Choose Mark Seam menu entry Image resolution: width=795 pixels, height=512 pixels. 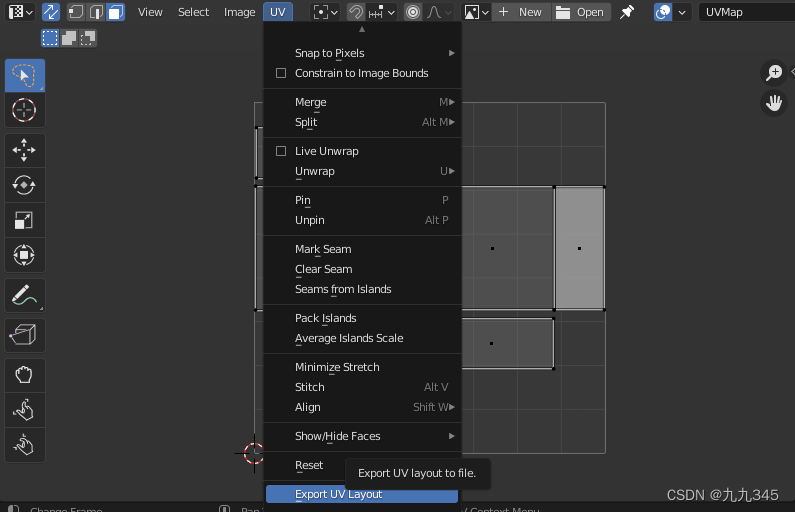click(362, 249)
